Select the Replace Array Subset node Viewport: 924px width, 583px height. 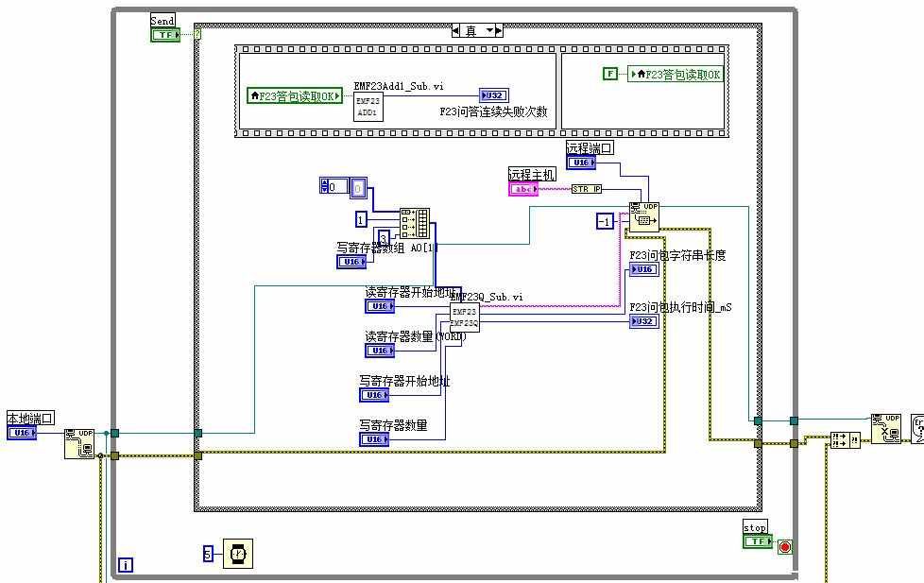[415, 223]
